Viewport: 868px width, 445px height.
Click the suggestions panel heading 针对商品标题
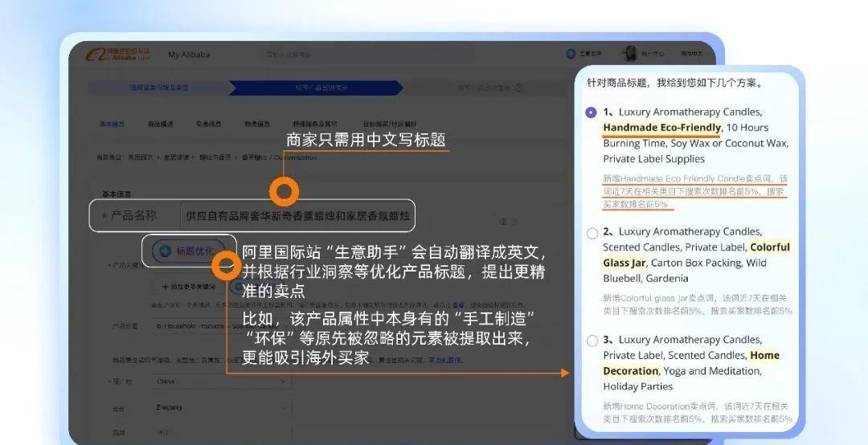pyautogui.click(x=674, y=83)
